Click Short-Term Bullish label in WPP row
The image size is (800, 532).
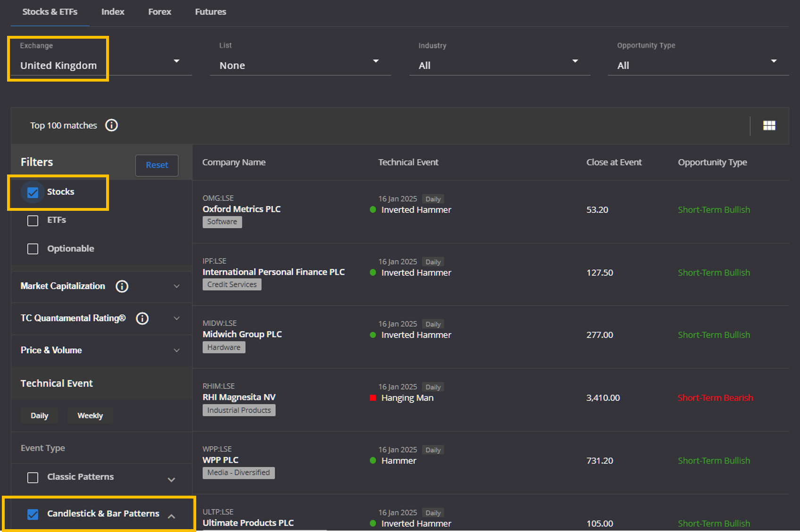point(714,460)
